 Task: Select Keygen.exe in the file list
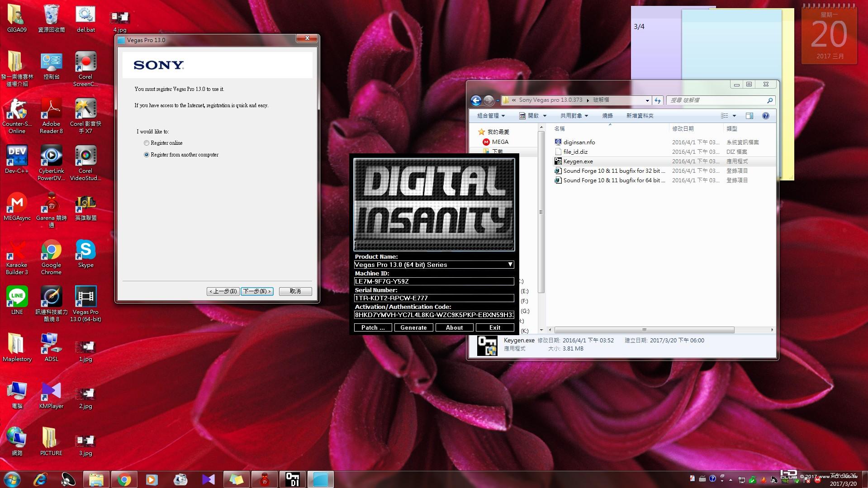tap(578, 161)
